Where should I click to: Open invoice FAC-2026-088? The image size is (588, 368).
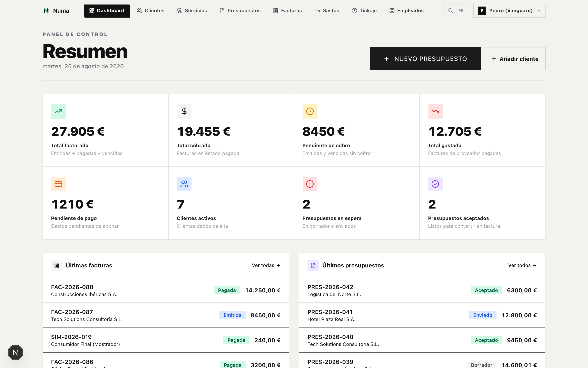(x=166, y=290)
